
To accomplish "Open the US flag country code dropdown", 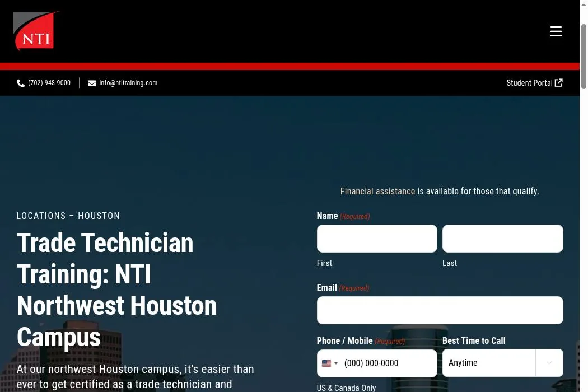I will click(330, 363).
